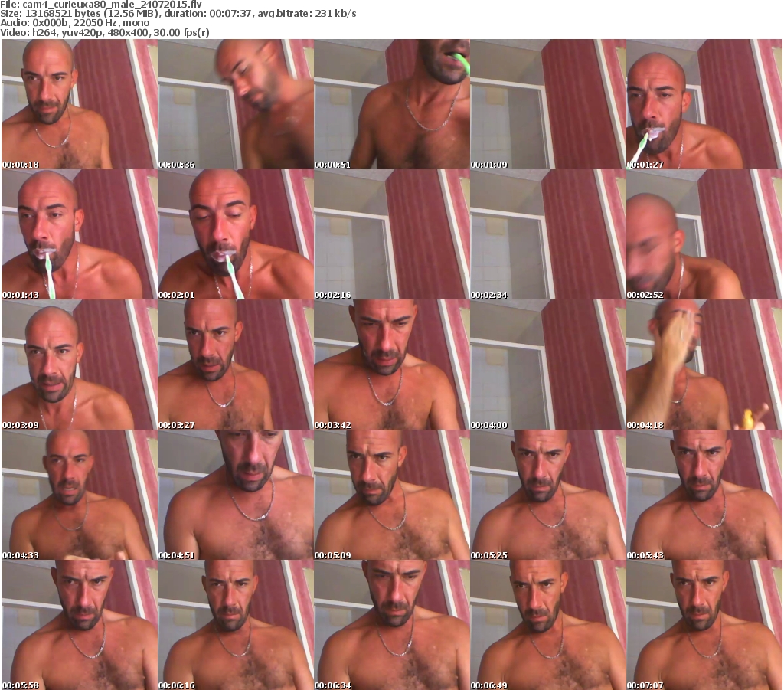Image resolution: width=784 pixels, height=690 pixels.
Task: Pick the frame stamped 00:03:42
Action: pyautogui.click(x=392, y=365)
